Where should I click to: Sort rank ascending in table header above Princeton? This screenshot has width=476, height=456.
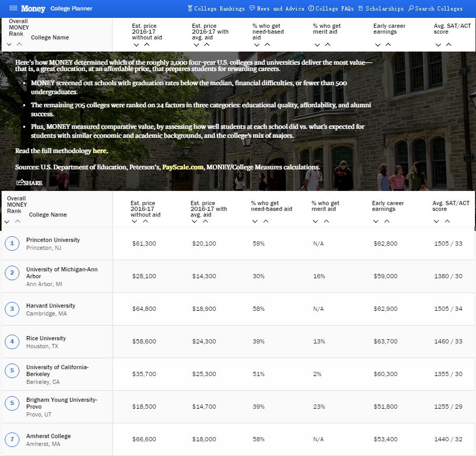17,221
